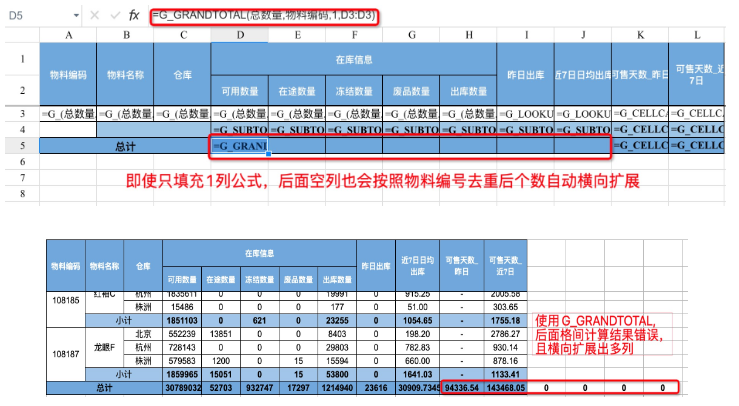Select column D header
Screen dimensions: 739x406
pyautogui.click(x=240, y=35)
